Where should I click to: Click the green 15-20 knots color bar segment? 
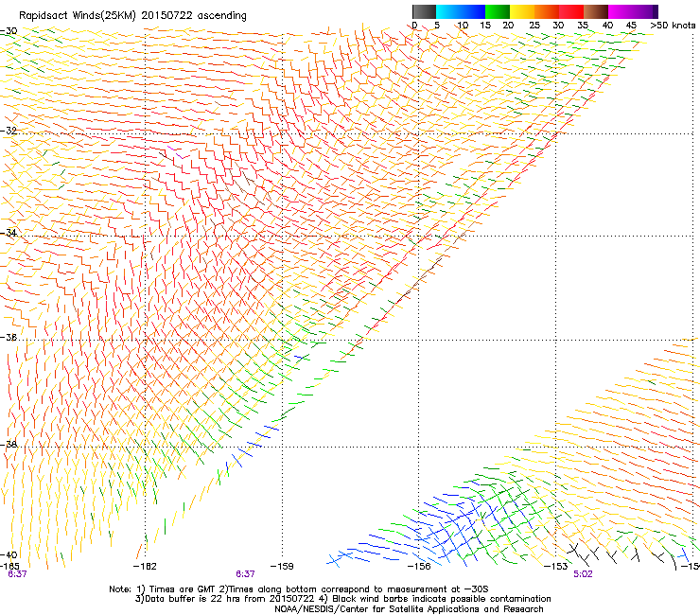[x=498, y=11]
